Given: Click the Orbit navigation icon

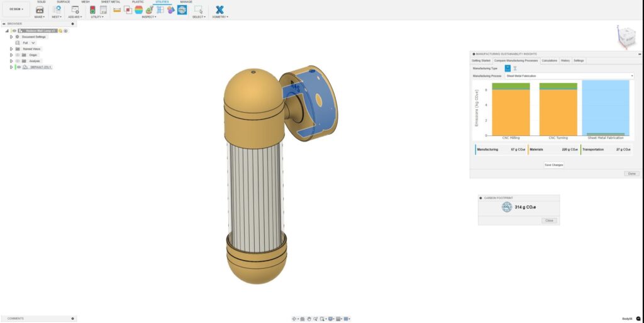Looking at the screenshot, I should point(294,319).
